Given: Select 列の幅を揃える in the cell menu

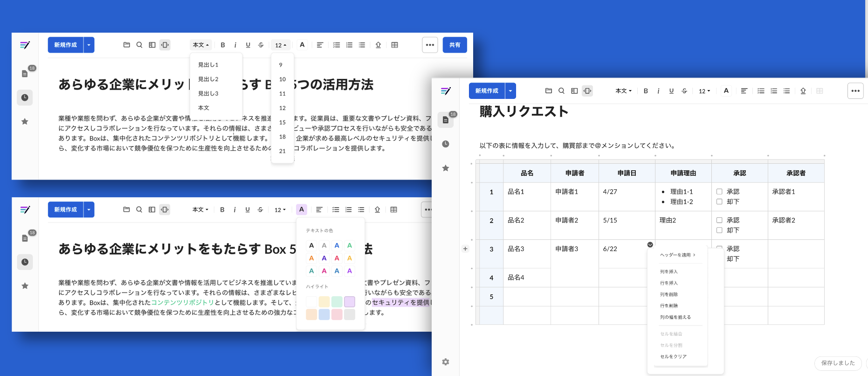Looking at the screenshot, I should click(x=675, y=317).
